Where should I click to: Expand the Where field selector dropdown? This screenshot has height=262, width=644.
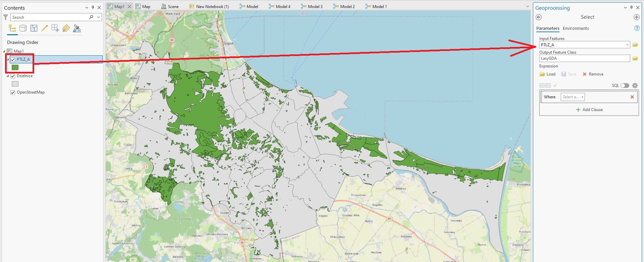point(573,97)
